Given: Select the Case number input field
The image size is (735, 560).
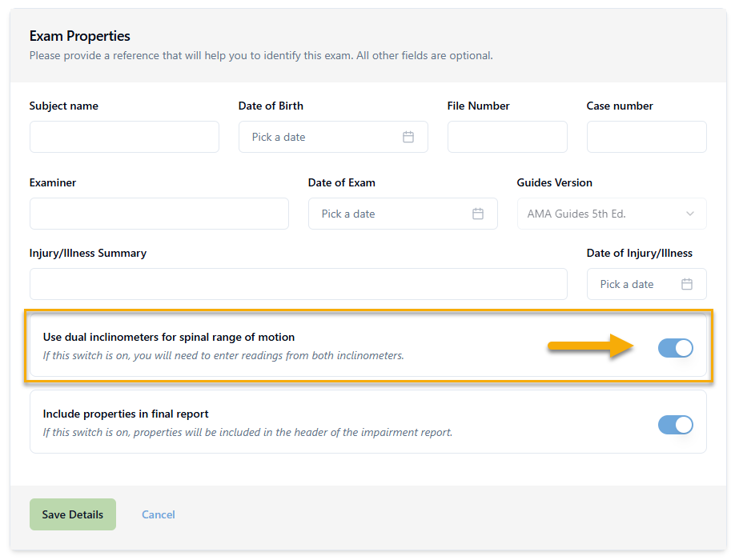Looking at the screenshot, I should click(646, 137).
